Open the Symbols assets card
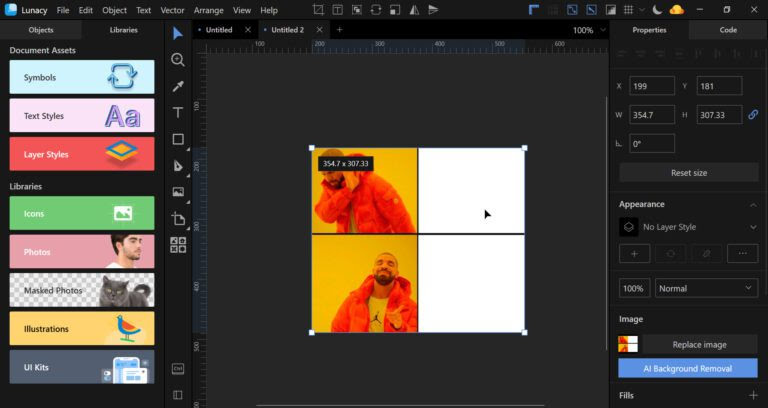The image size is (768, 408). pyautogui.click(x=82, y=77)
